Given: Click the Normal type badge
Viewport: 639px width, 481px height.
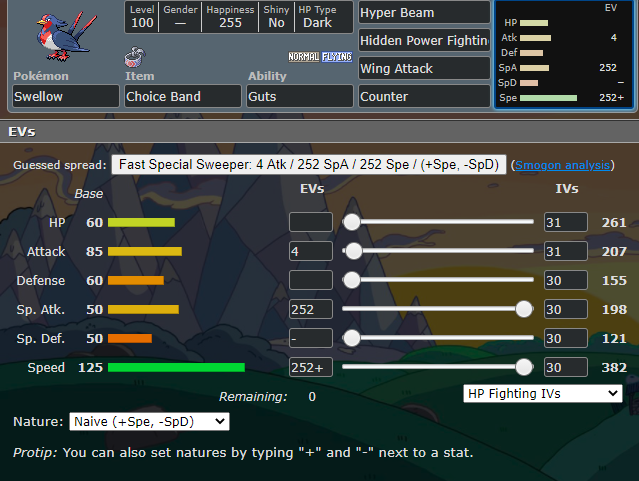Looking at the screenshot, I should [304, 57].
